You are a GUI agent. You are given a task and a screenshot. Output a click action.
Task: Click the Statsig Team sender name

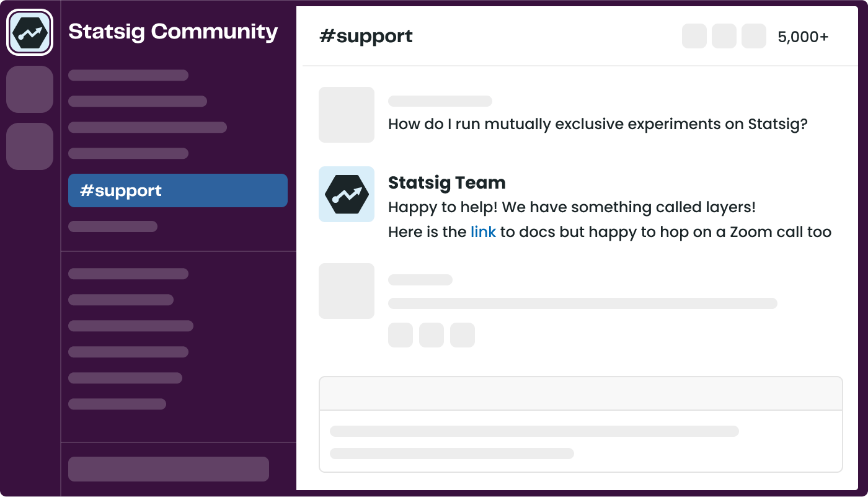tap(446, 182)
